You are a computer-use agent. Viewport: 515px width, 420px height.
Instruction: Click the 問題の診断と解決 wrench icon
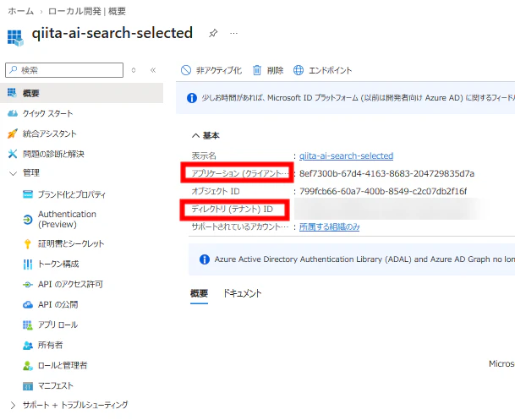coord(13,154)
